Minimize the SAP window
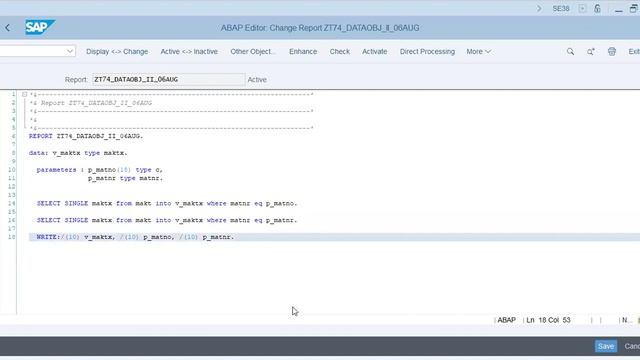640x360 pixels. (619, 9)
